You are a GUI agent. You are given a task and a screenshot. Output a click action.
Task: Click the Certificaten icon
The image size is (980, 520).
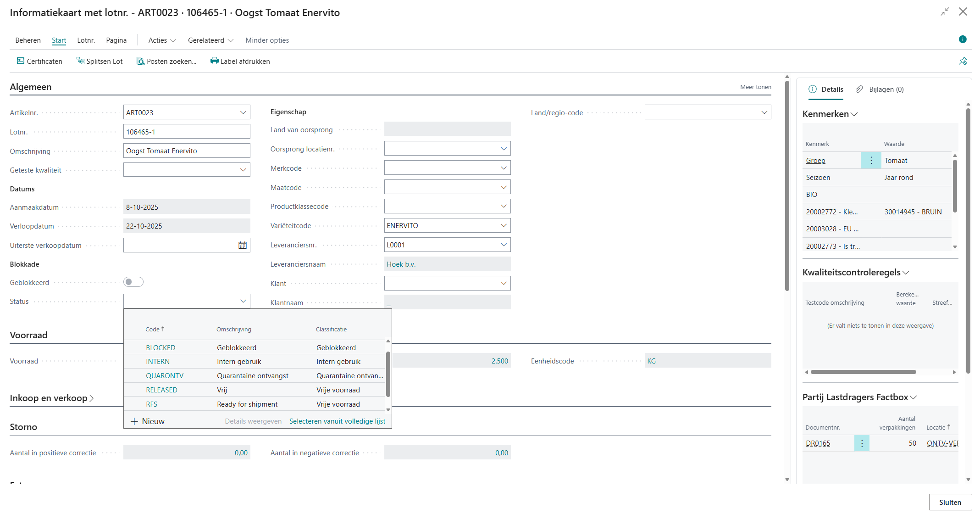[x=21, y=61]
